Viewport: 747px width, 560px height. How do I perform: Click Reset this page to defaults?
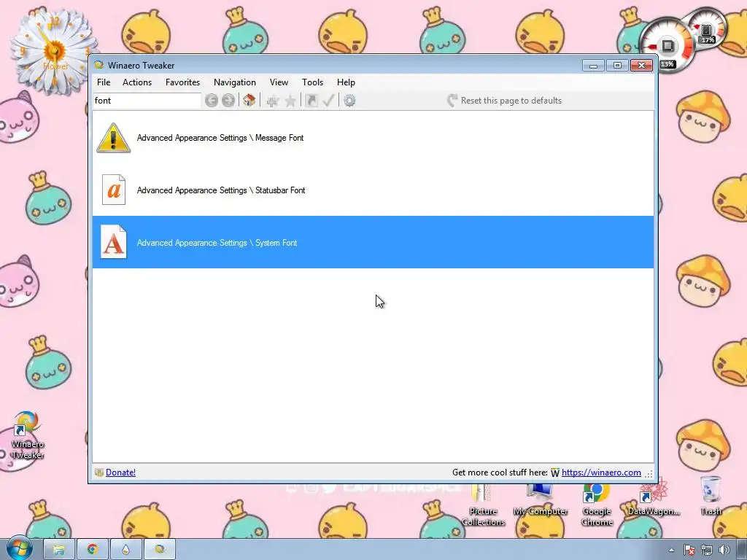(504, 101)
